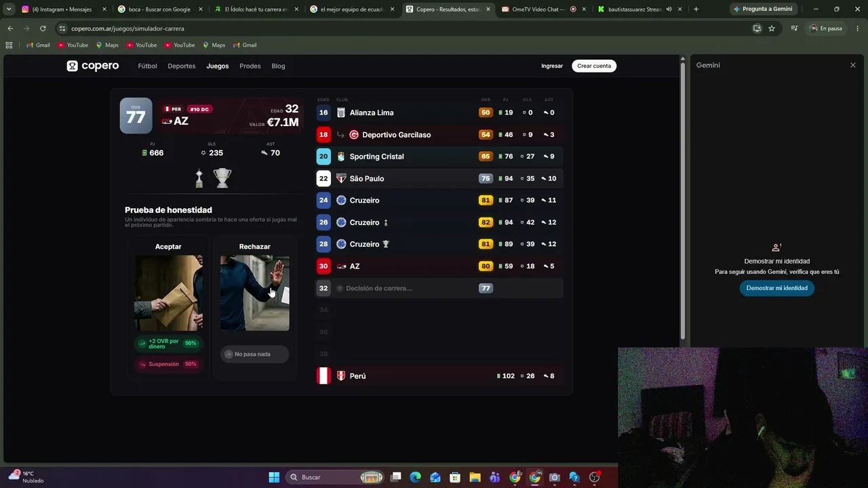868x488 pixels.
Task: Click the small trophy icon beside Cruzeiro age 26
Action: (386, 222)
